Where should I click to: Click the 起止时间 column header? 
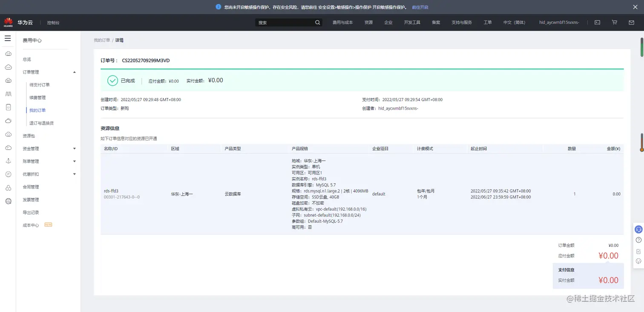[479, 149]
